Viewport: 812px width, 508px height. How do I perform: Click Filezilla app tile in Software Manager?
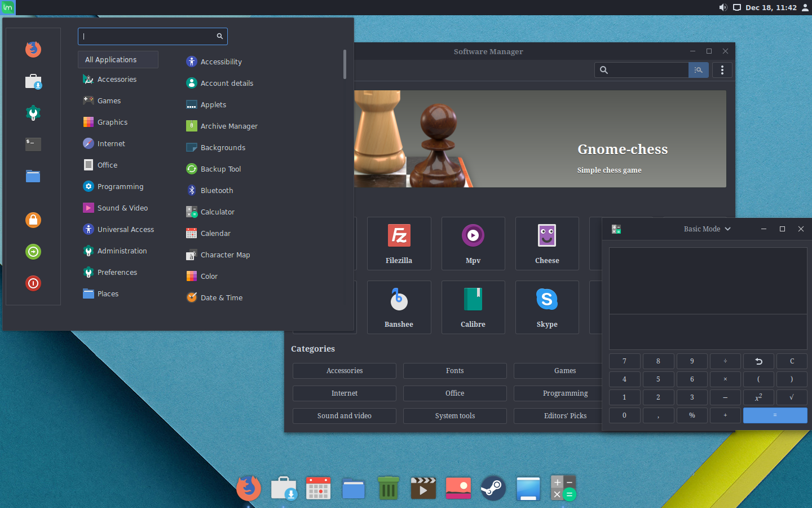(x=399, y=244)
